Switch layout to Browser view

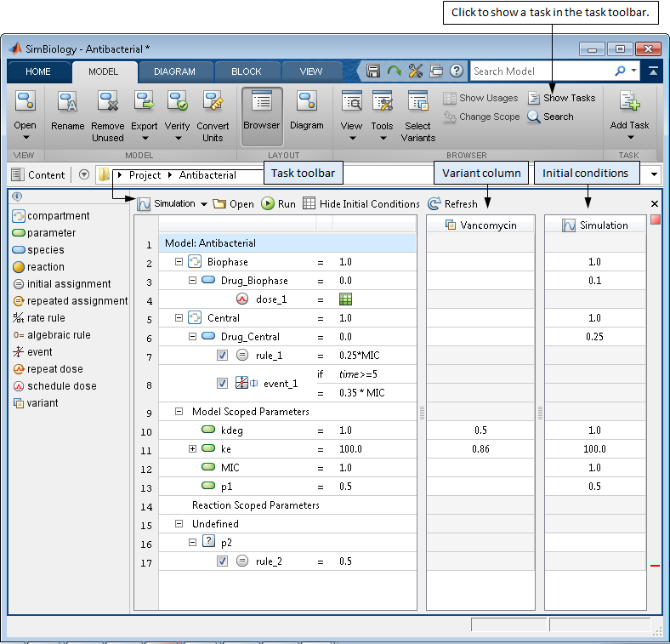pyautogui.click(x=262, y=117)
